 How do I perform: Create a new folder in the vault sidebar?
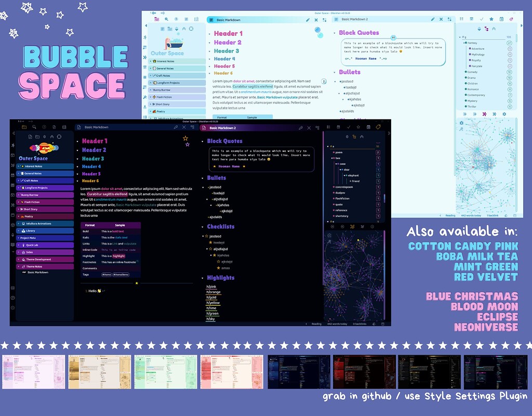tap(37, 137)
